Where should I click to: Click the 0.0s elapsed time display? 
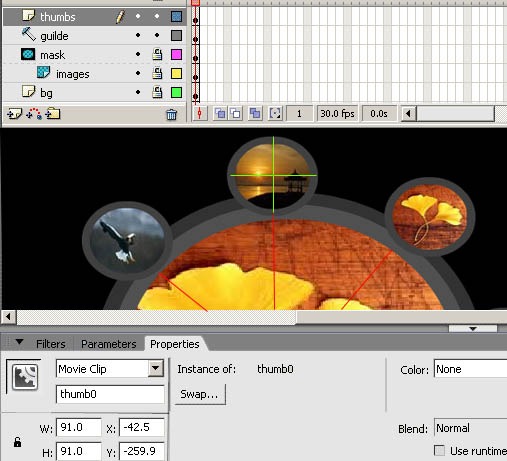coord(379,114)
